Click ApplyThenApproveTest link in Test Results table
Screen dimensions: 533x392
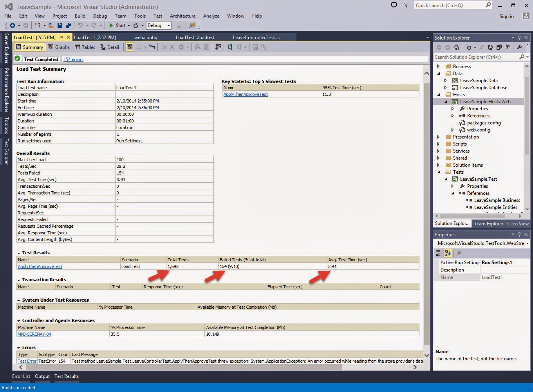tap(40, 266)
